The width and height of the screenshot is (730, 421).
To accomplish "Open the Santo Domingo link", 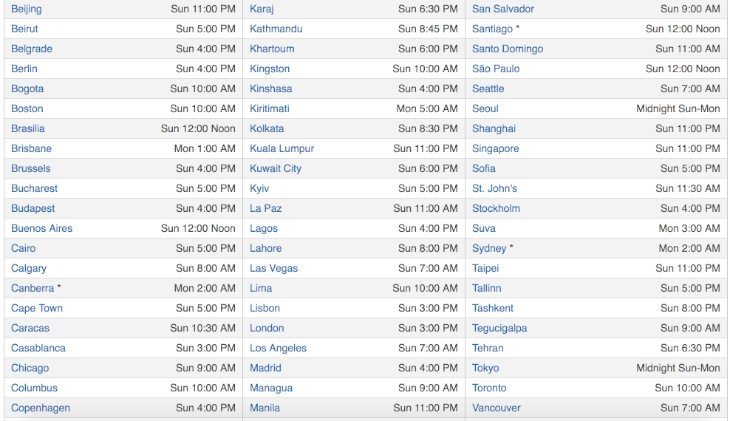I will 507,49.
